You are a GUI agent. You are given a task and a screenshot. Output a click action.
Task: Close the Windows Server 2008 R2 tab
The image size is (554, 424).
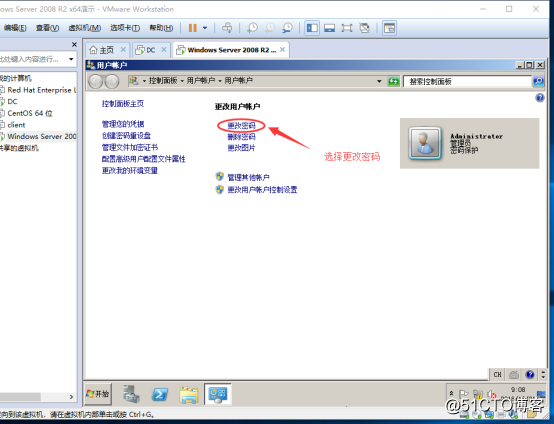[x=282, y=50]
